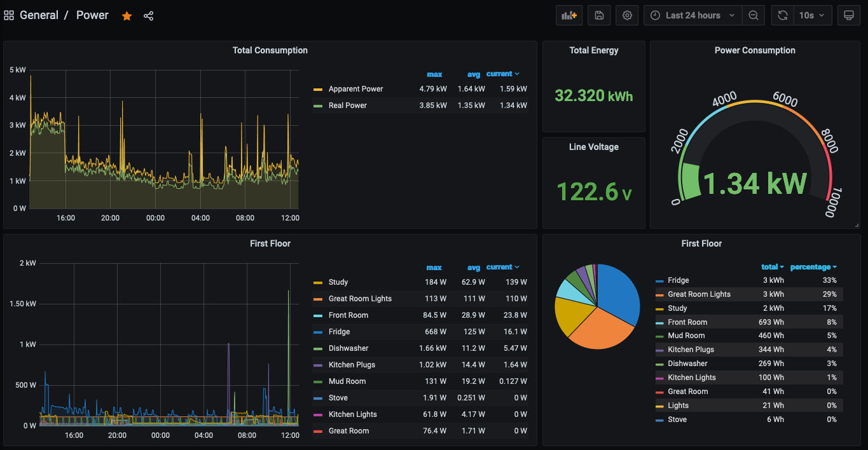Grab the Power Consumption panel corner handle
868x450 pixels.
coord(857,225)
